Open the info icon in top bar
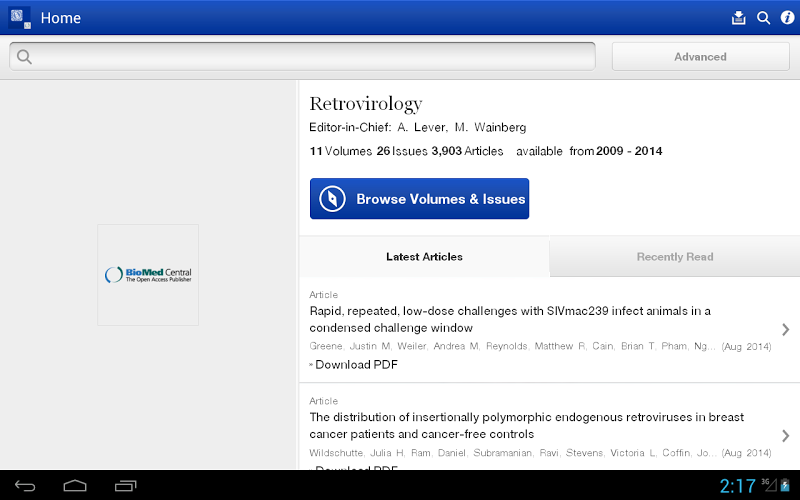Image resolution: width=800 pixels, height=500 pixels. [x=787, y=17]
